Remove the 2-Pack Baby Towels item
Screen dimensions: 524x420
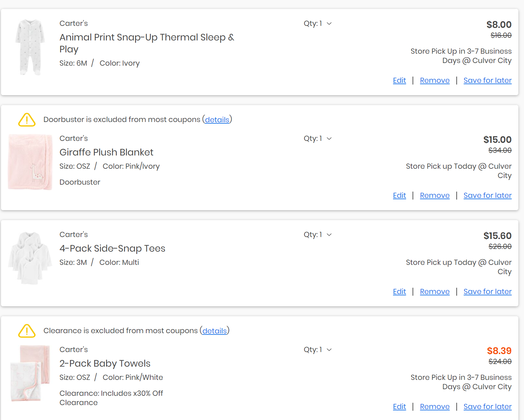434,407
